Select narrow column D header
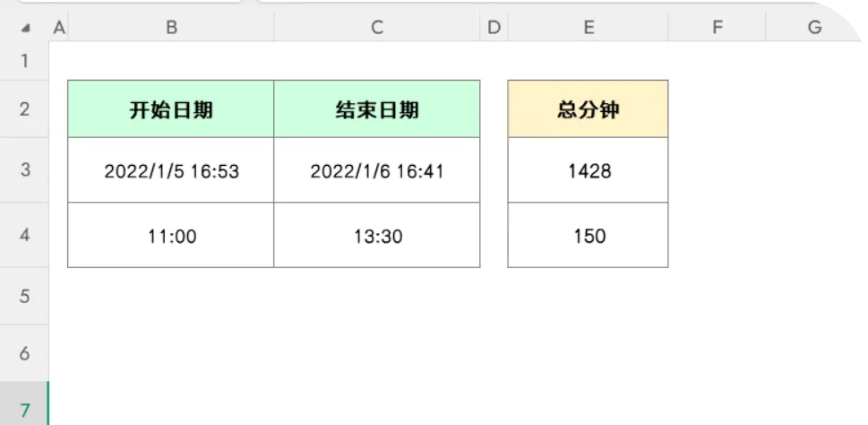This screenshot has width=868, height=425. (494, 27)
